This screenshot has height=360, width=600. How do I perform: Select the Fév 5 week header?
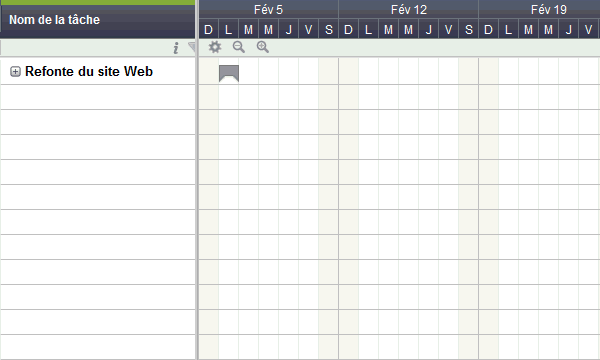coord(269,10)
